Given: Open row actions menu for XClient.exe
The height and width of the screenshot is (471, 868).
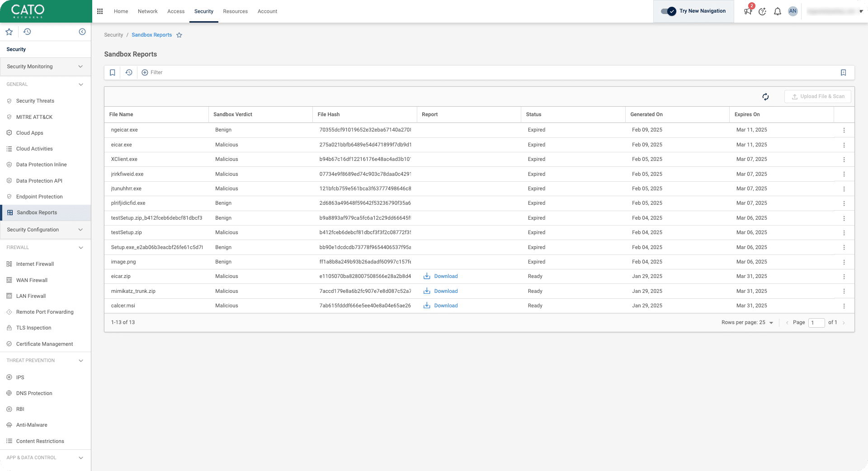Looking at the screenshot, I should pyautogui.click(x=844, y=160).
